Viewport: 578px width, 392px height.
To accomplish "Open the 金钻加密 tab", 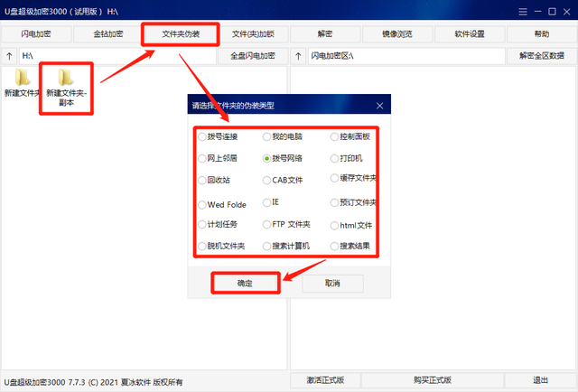I will tap(108, 34).
